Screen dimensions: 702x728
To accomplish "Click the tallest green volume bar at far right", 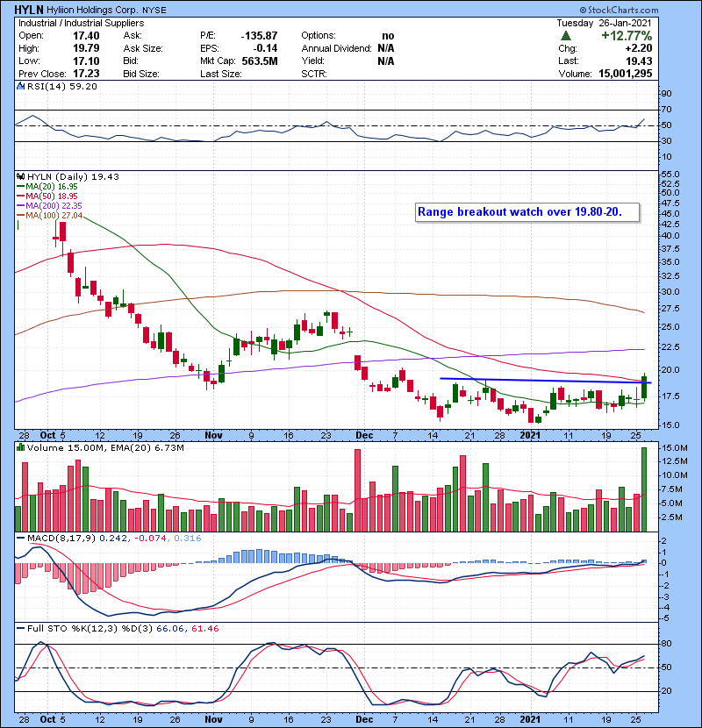I will [x=645, y=489].
